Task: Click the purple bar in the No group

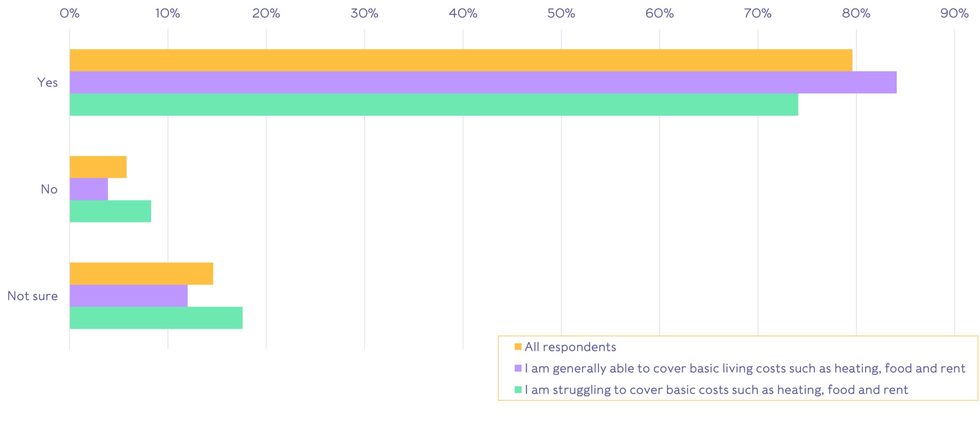Action: tap(89, 189)
